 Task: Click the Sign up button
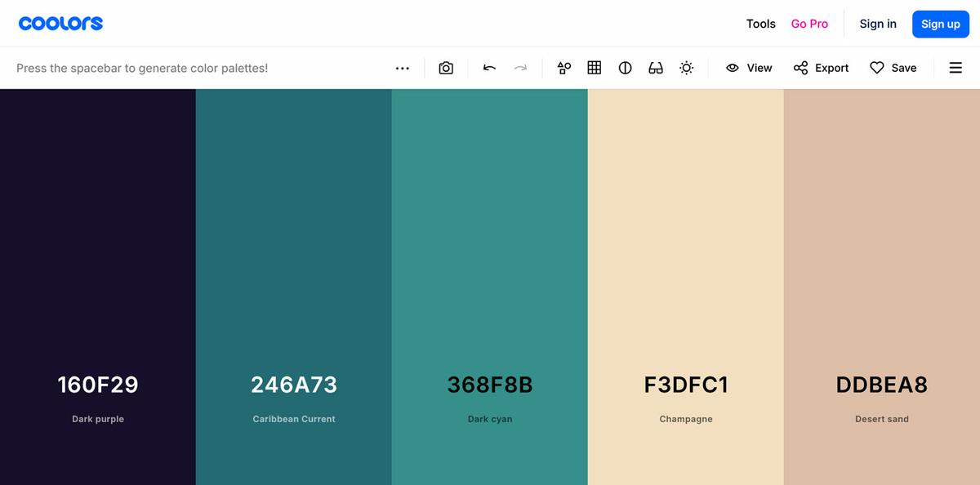coord(940,24)
